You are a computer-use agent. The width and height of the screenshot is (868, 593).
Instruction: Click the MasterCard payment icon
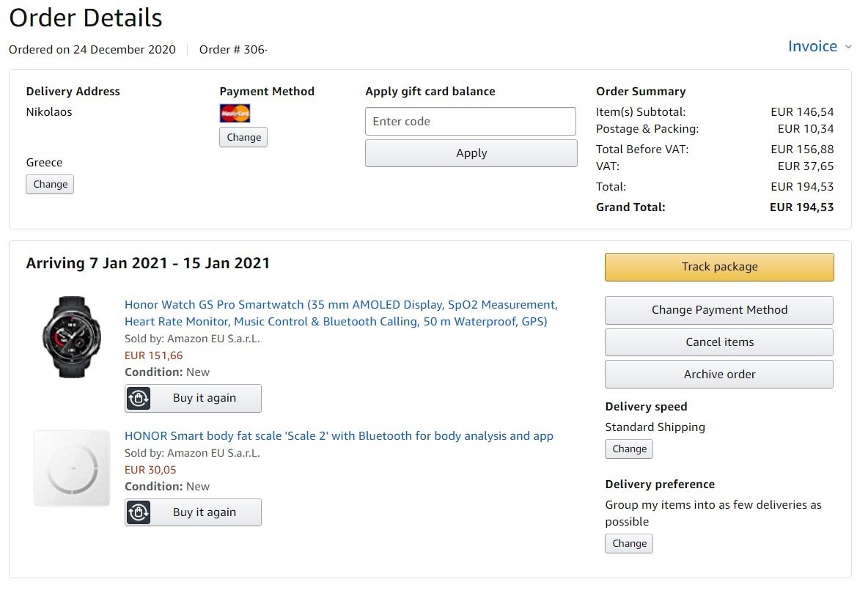(x=235, y=114)
